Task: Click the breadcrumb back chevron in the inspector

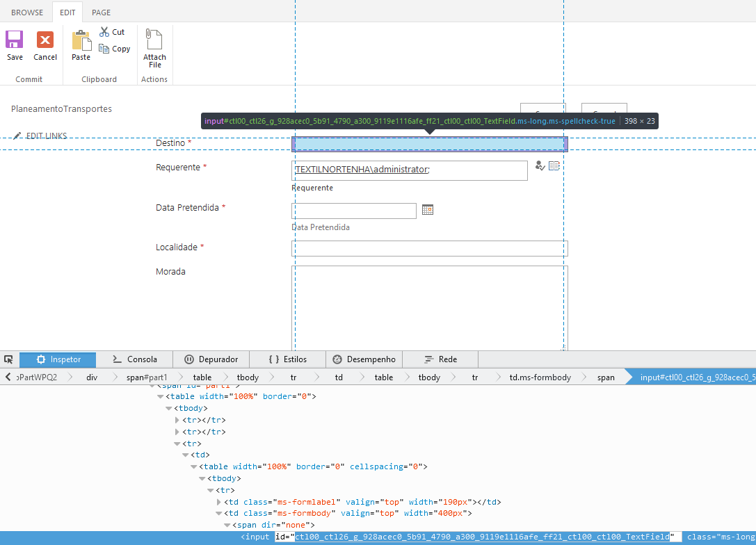Action: 7,376
